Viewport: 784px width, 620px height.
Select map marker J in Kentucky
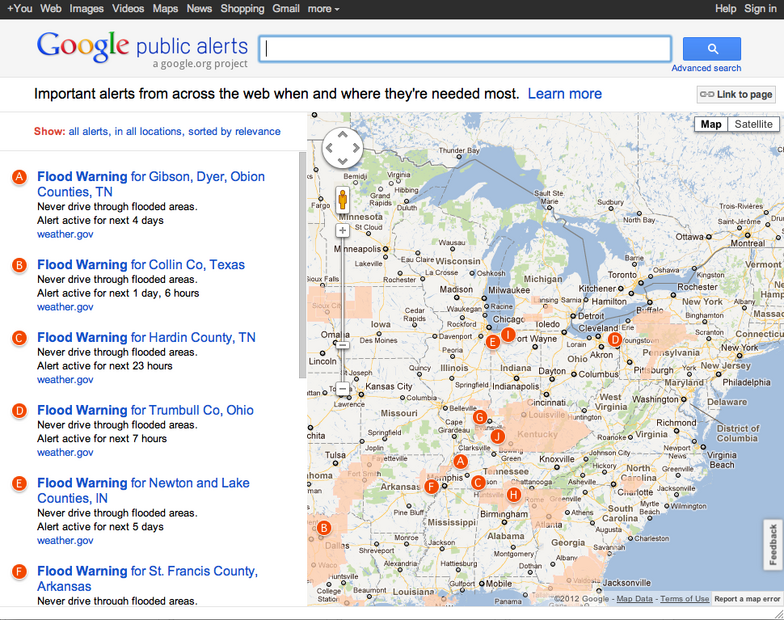point(498,436)
